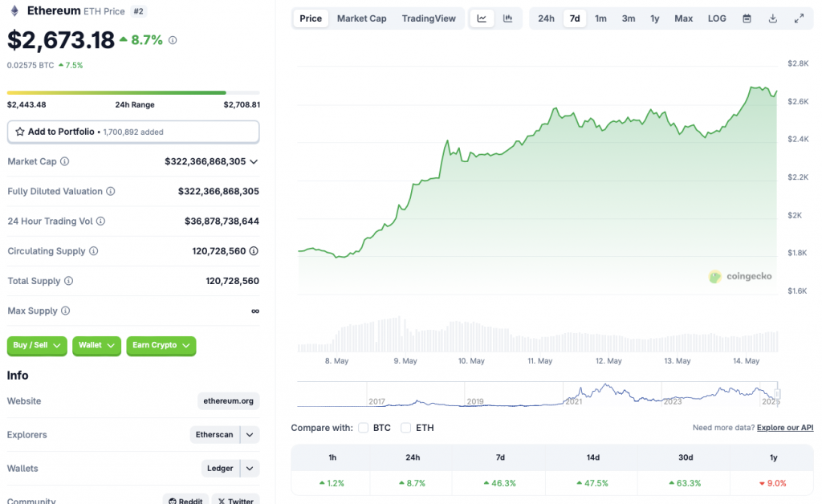Click the Reddit community button
Screen dimensions: 822x504
pyautogui.click(x=185, y=500)
